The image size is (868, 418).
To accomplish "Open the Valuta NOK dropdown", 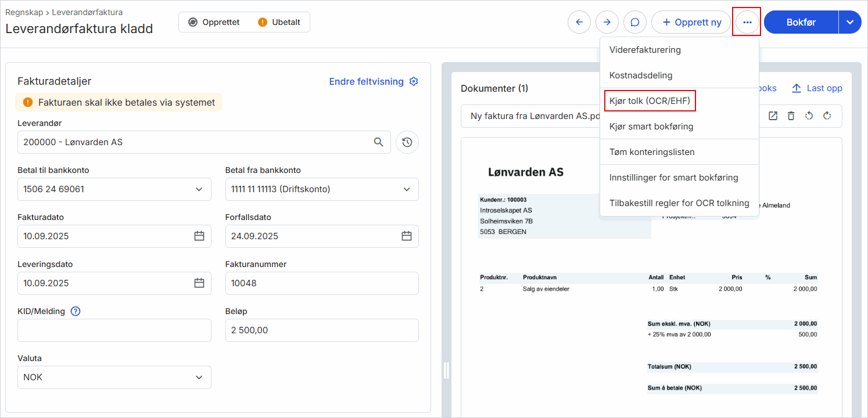I will tap(114, 377).
